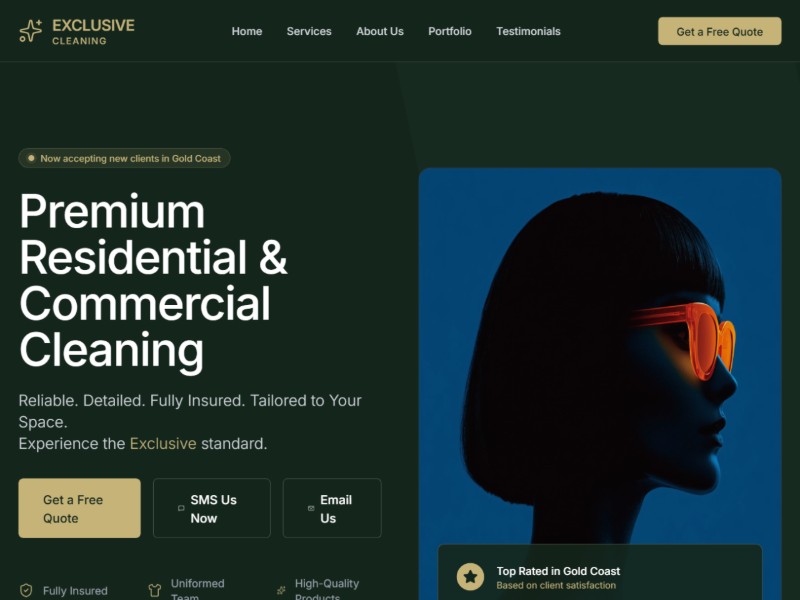Click the highlighted word Exclusive in the tagline
Image resolution: width=800 pixels, height=600 pixels.
click(163, 443)
